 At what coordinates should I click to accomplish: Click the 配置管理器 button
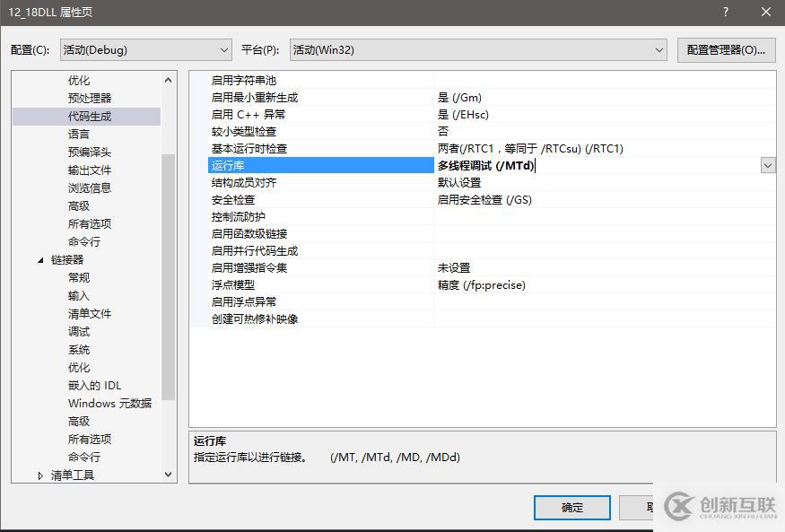[726, 50]
